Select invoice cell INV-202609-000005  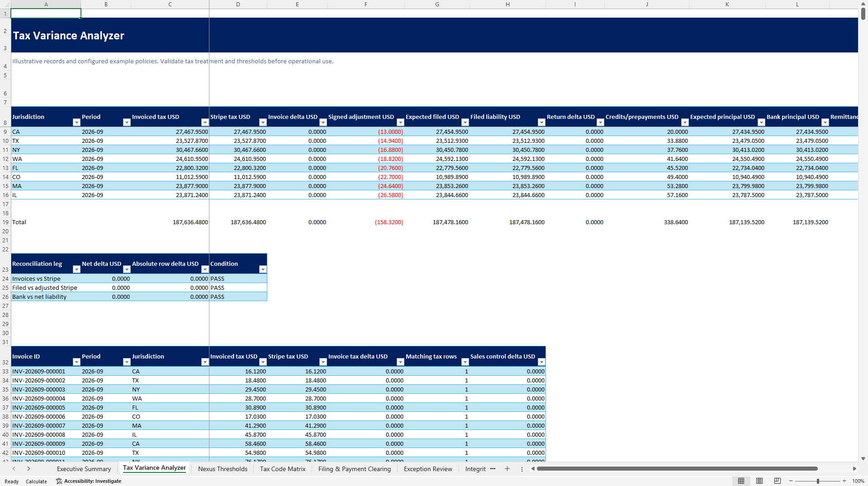click(x=46, y=407)
